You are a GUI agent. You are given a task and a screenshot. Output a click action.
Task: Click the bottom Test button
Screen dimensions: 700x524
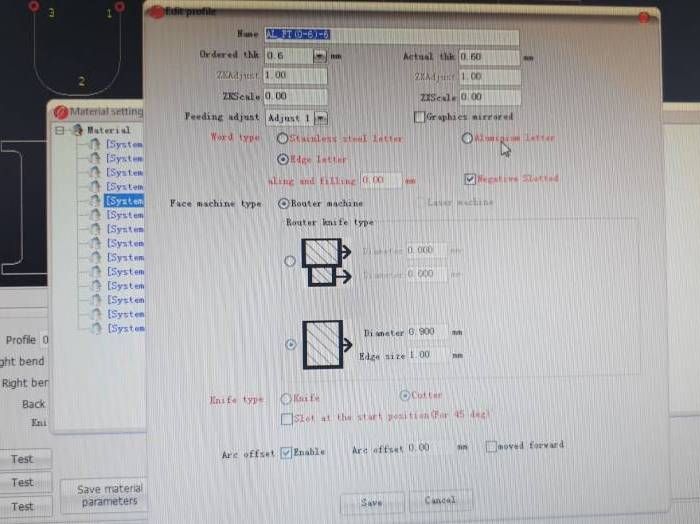(25, 507)
